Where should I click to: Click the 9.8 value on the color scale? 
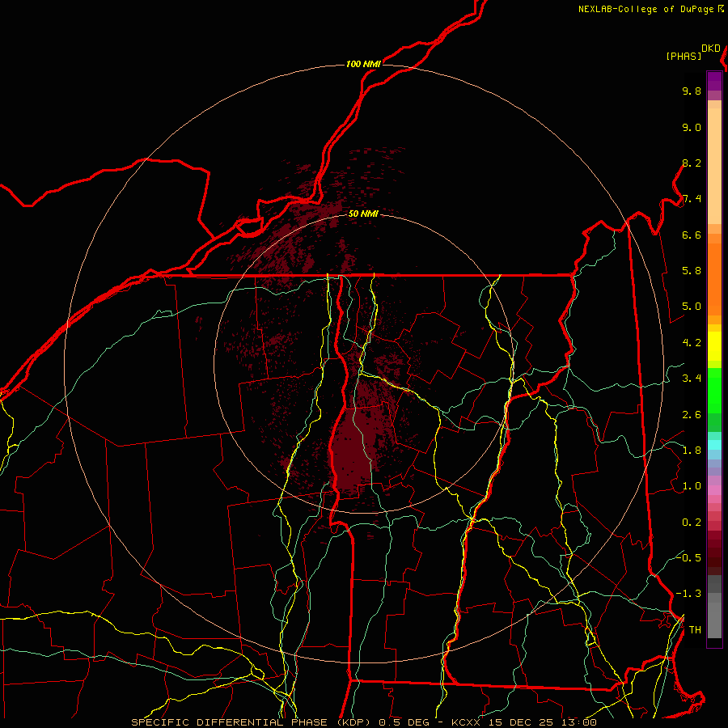(692, 91)
